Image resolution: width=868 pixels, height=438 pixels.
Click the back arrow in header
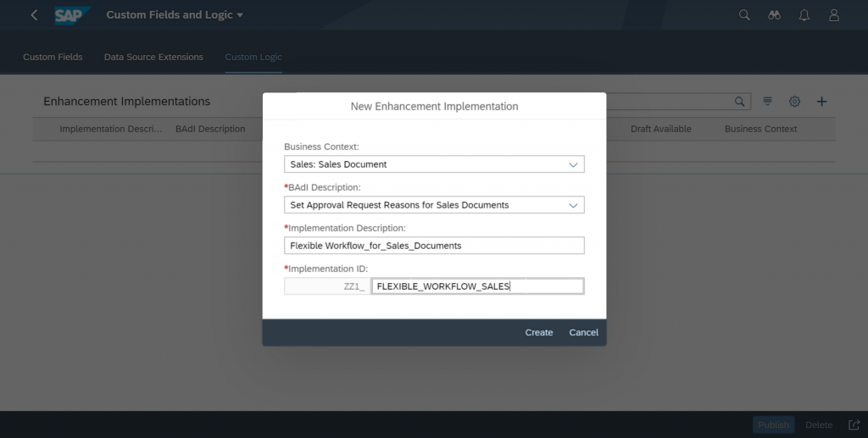pos(34,15)
